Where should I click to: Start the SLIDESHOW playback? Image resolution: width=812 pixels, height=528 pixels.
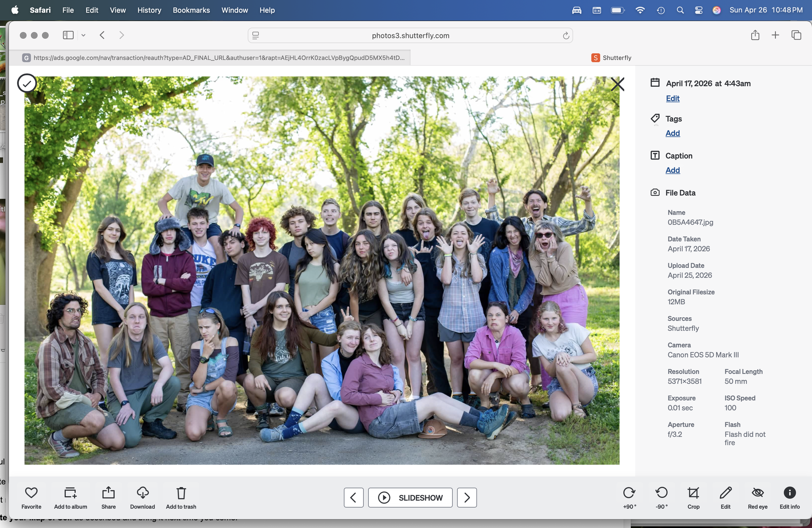410,498
